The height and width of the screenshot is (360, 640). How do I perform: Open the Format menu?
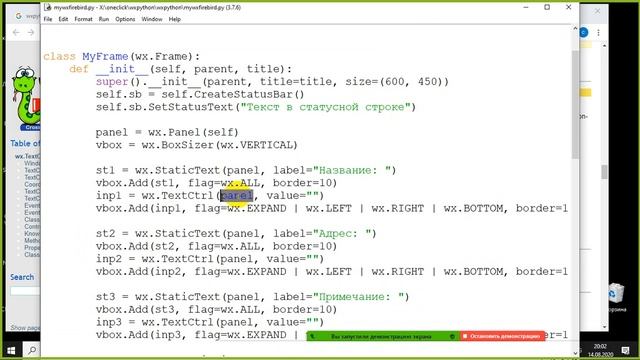[x=83, y=19]
